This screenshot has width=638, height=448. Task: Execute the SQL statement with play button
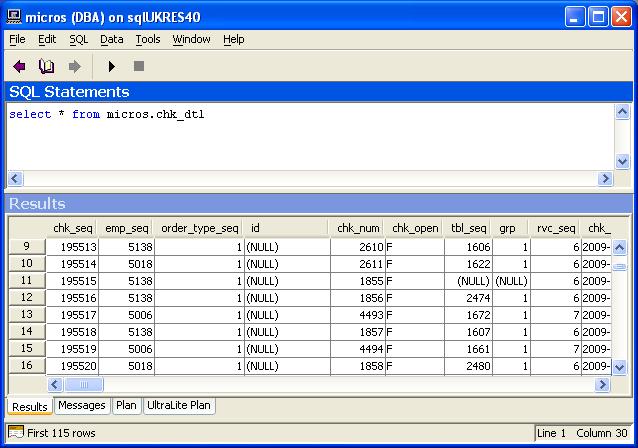pyautogui.click(x=111, y=66)
